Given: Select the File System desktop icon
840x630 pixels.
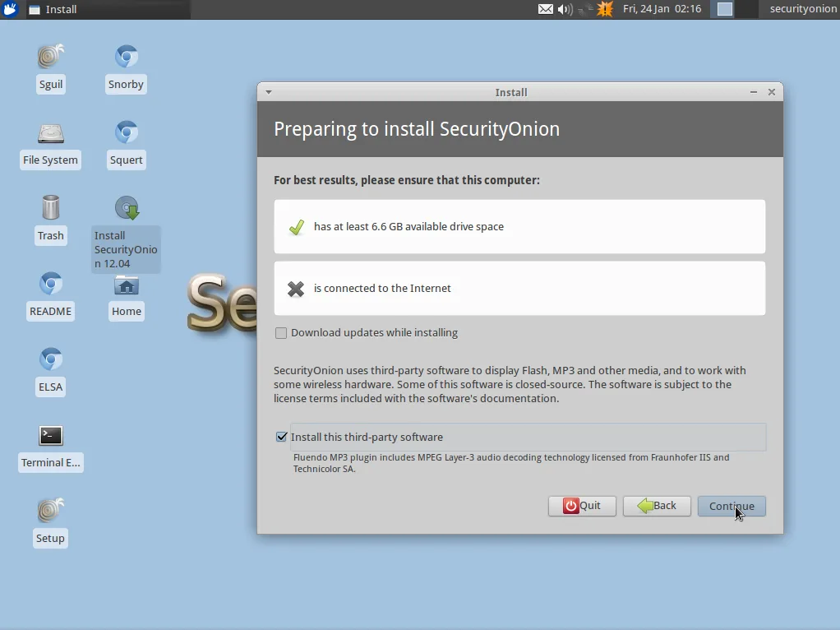Looking at the screenshot, I should 50,145.
